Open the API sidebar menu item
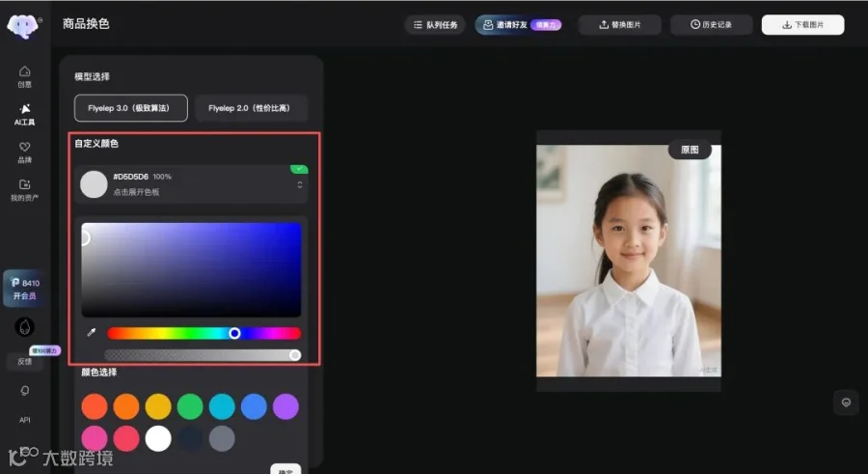Image resolution: width=868 pixels, height=474 pixels. coord(25,420)
